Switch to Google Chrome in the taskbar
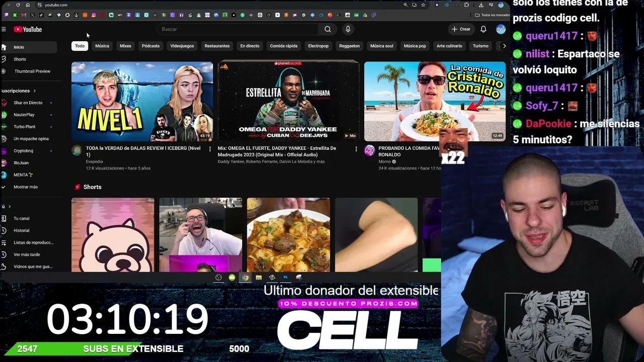Image resolution: width=644 pixels, height=362 pixels. [x=245, y=277]
